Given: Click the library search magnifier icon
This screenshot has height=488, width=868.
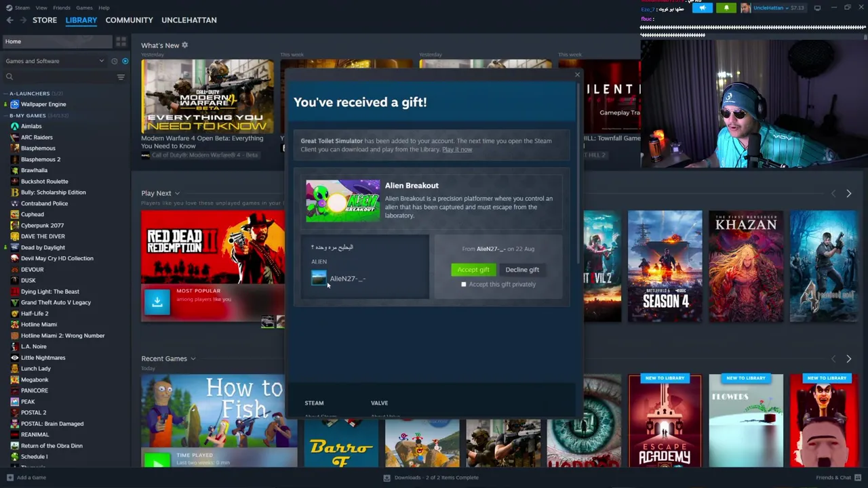Looking at the screenshot, I should [9, 77].
